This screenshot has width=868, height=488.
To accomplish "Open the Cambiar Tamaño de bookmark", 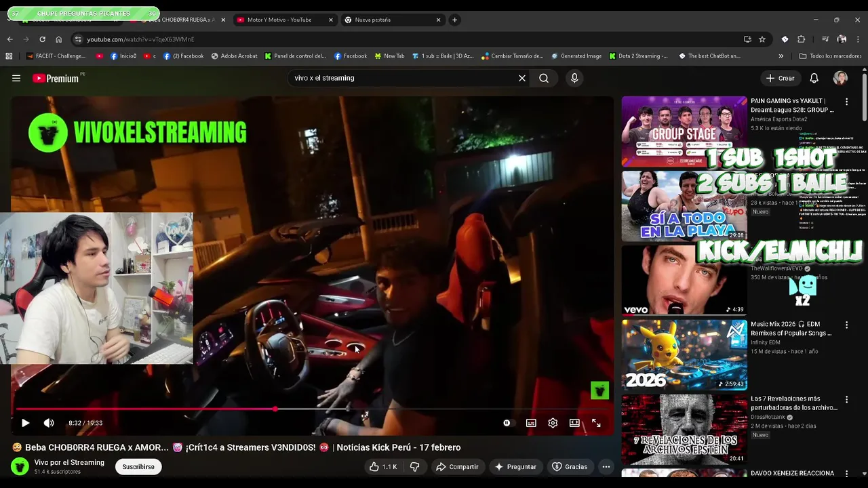I will coord(512,56).
